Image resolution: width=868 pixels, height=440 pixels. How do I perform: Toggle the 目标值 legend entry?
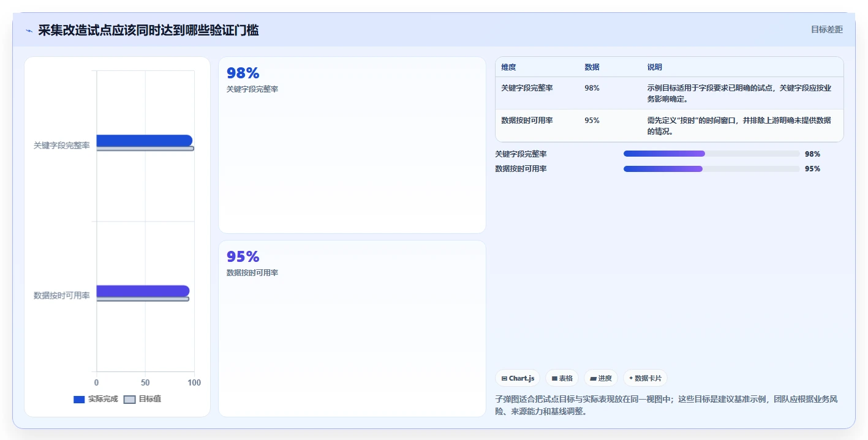coord(142,399)
